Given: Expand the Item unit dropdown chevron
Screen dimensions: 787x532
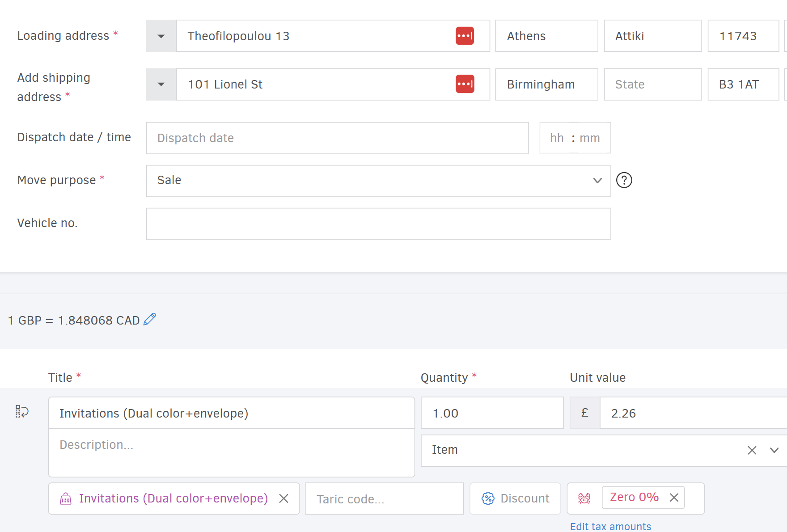Looking at the screenshot, I should click(774, 450).
